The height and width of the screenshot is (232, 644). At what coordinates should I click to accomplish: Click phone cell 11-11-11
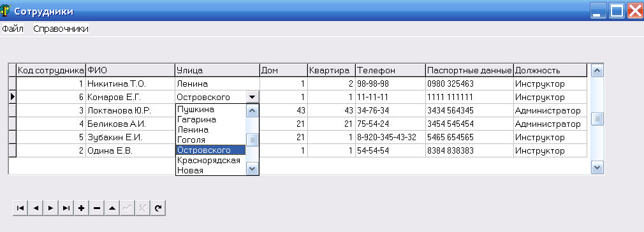pos(390,98)
